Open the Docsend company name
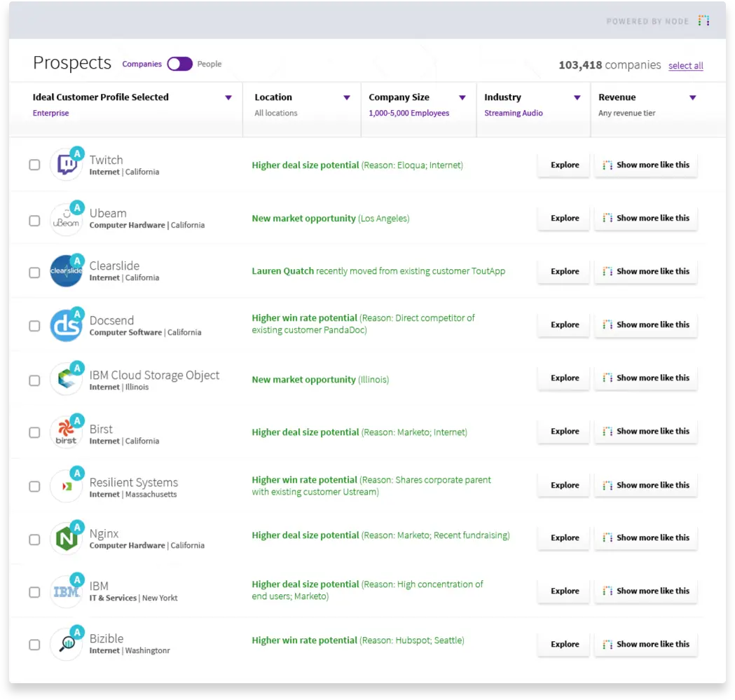This screenshot has width=735, height=700. click(x=111, y=320)
